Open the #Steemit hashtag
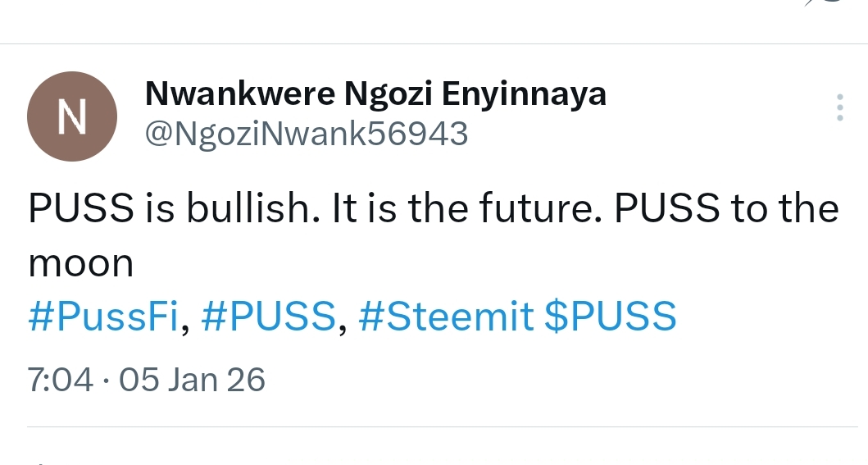 click(447, 317)
